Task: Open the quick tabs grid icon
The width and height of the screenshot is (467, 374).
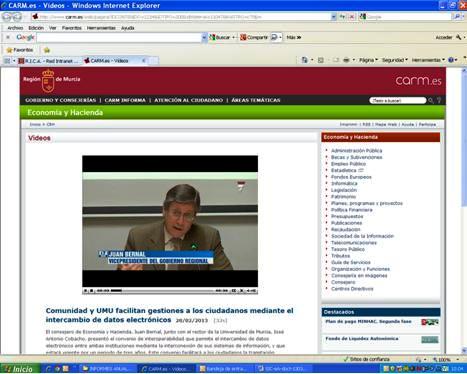Action: coord(7,61)
